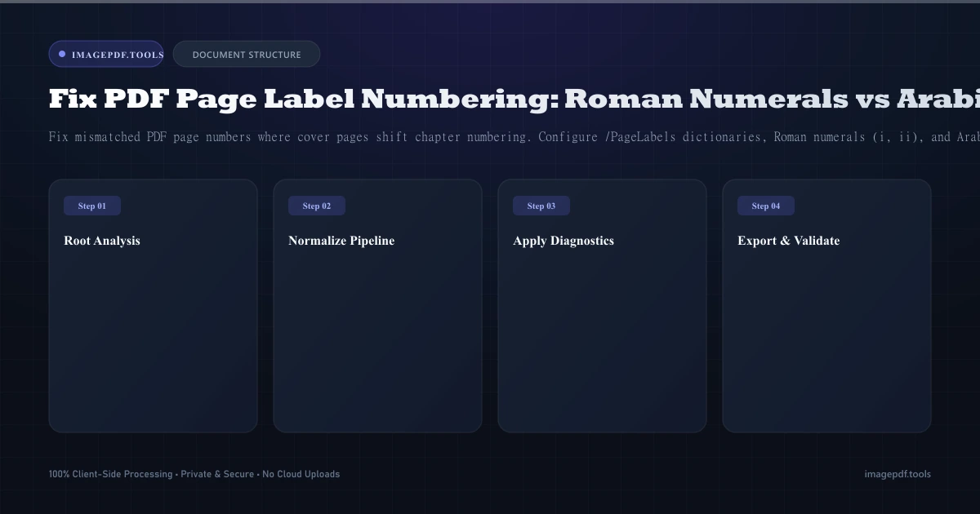The width and height of the screenshot is (980, 514).
Task: Open the Root Analysis card
Action: (154, 306)
